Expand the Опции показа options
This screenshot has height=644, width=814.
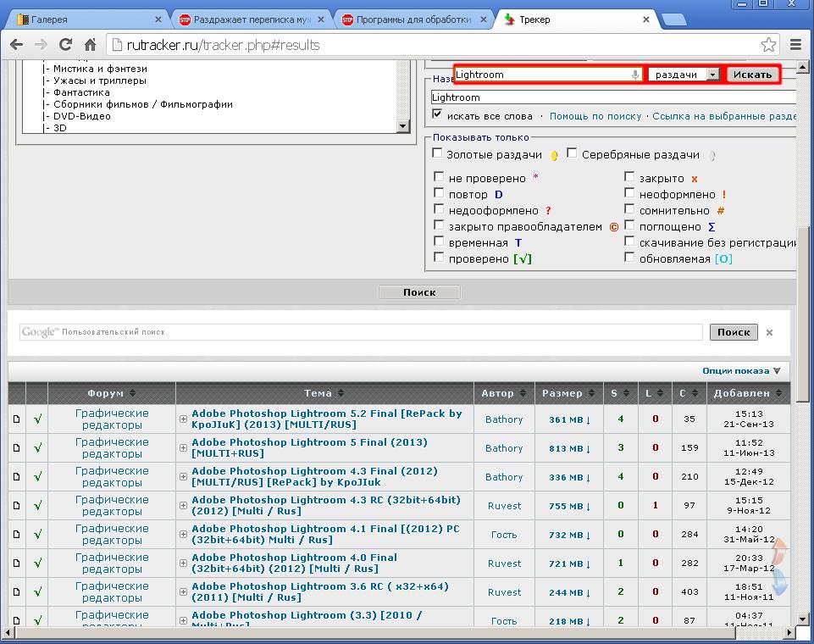coord(741,370)
